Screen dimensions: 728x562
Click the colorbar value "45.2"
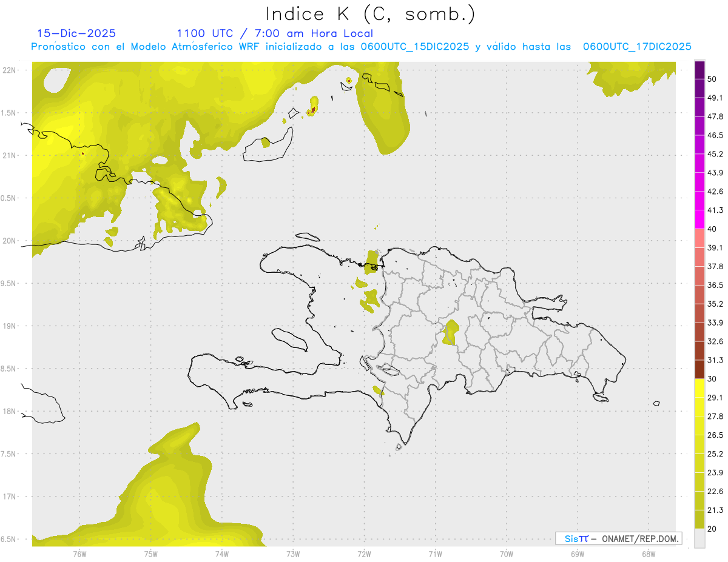715,154
